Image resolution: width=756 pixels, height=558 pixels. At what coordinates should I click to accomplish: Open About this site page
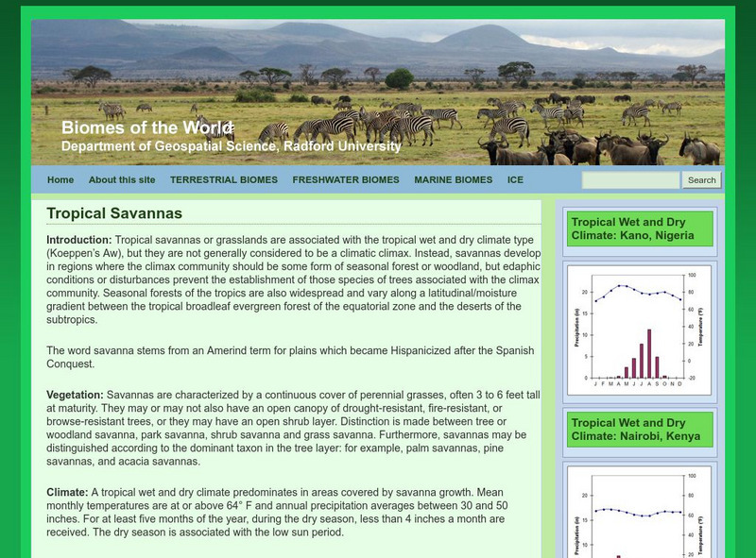tap(122, 179)
